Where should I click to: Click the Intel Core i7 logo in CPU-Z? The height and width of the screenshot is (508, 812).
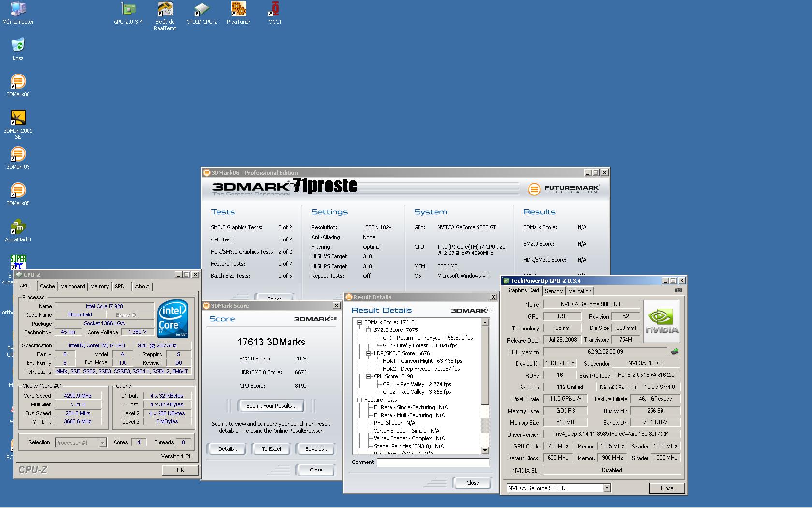[173, 319]
